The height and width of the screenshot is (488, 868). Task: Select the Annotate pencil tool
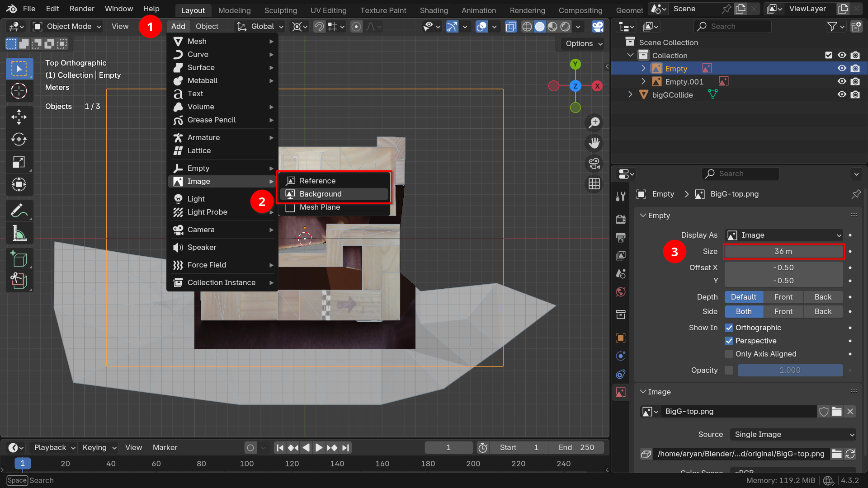click(19, 211)
